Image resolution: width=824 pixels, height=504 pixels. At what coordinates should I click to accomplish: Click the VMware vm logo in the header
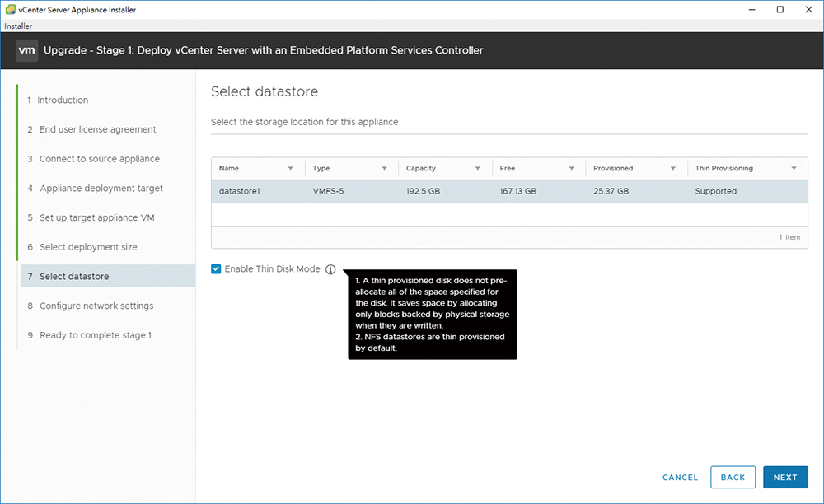click(27, 50)
